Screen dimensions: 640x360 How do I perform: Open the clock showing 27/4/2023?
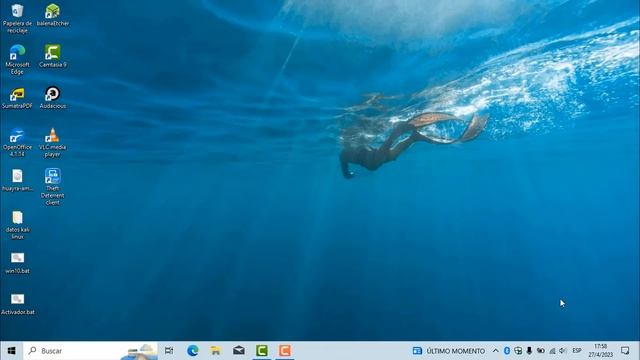click(x=600, y=351)
